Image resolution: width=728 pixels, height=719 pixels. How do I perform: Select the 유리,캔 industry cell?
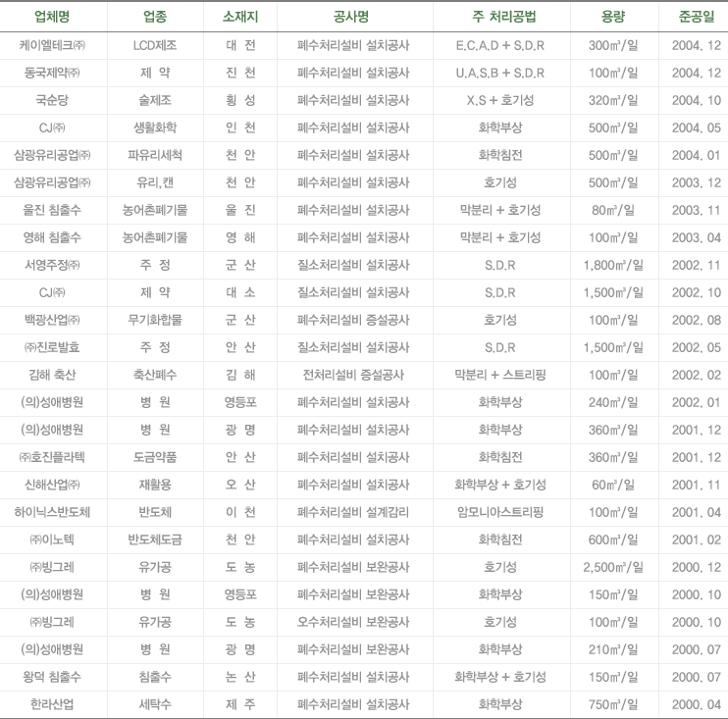tap(155, 181)
